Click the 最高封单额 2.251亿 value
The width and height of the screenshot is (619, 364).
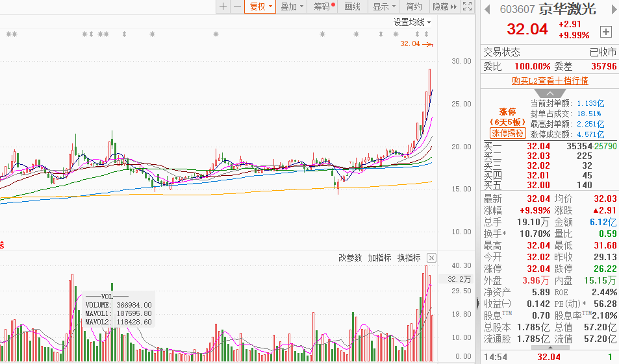(590, 124)
